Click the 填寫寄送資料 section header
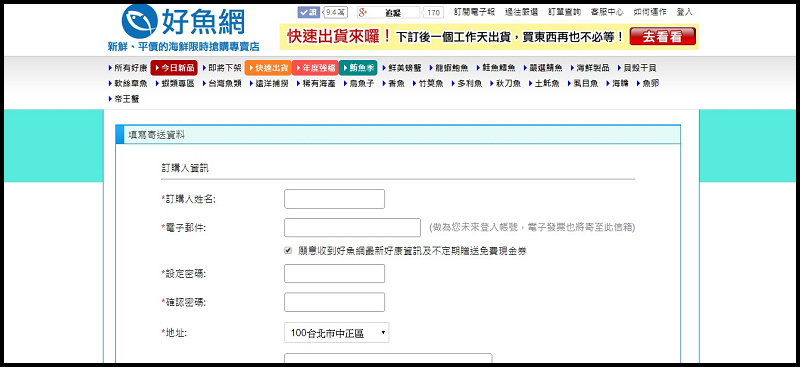Viewport: 800px width, 367px height. (x=398, y=135)
